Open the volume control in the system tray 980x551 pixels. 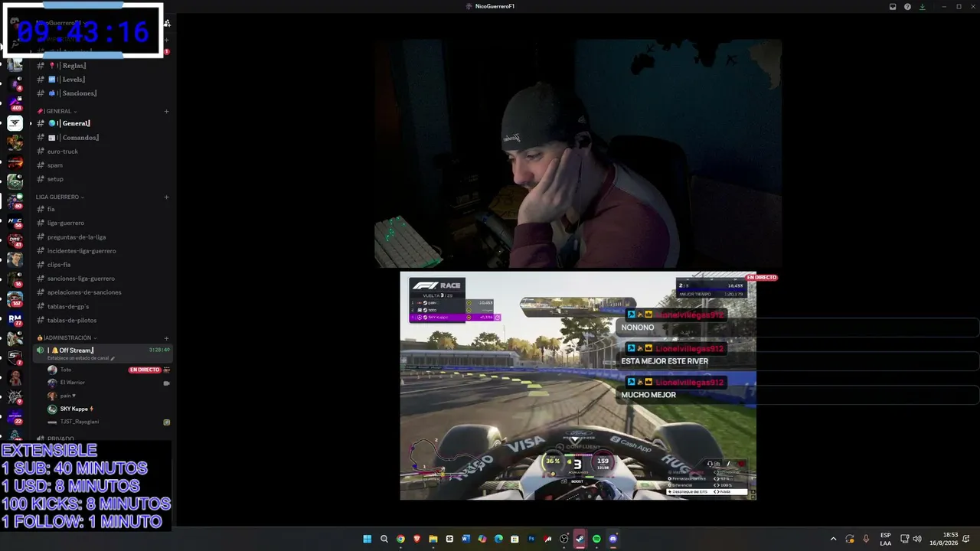(x=917, y=539)
